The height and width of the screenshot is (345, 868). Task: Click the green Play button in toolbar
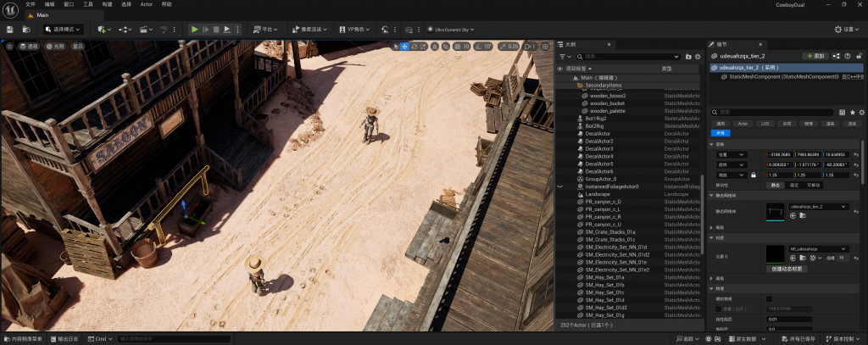(194, 30)
